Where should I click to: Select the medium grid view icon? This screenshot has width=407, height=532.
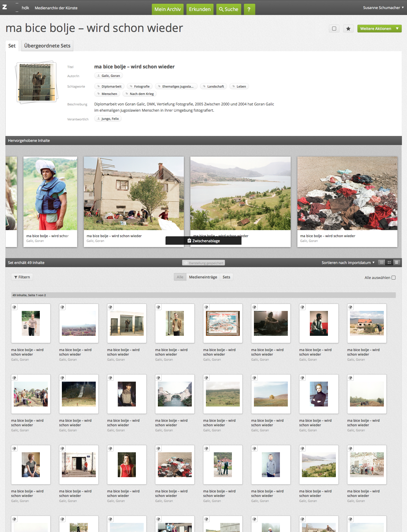pyautogui.click(x=389, y=263)
